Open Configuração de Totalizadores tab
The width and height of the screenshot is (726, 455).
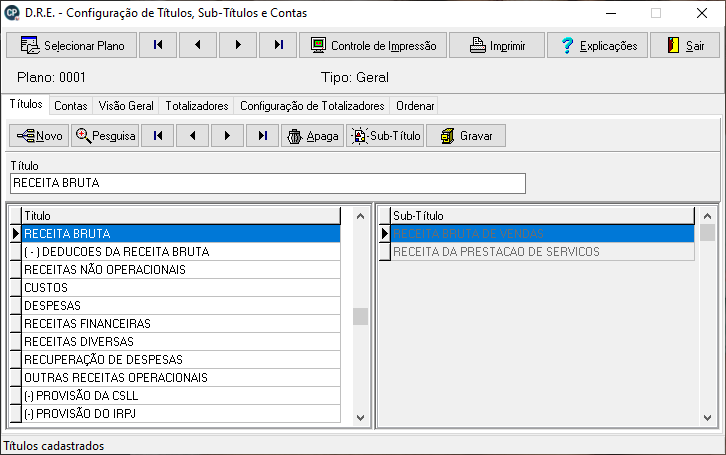point(312,106)
